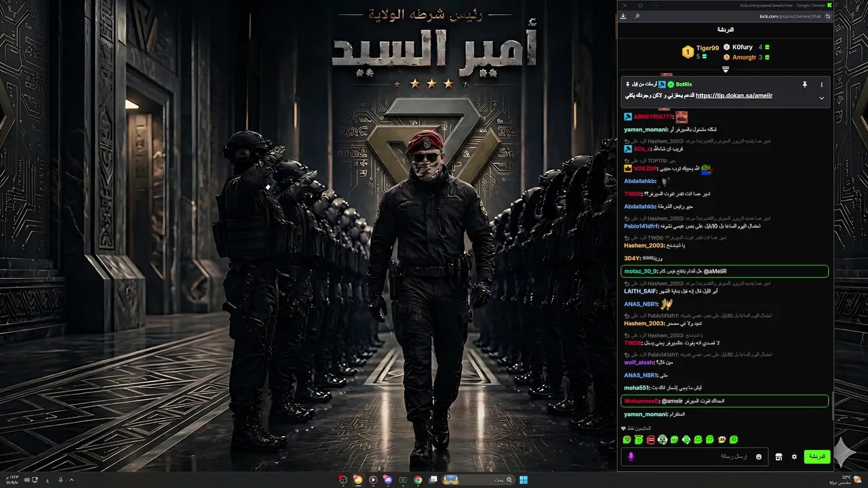Open the tip.dokan.sa/ameiir link
Image resolution: width=868 pixels, height=488 pixels.
pos(734,96)
